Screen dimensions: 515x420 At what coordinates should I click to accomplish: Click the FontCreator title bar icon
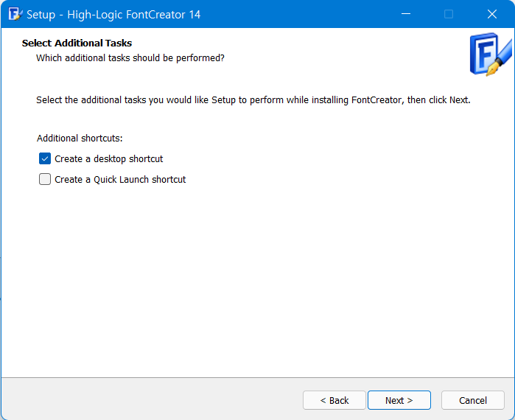pyautogui.click(x=15, y=14)
